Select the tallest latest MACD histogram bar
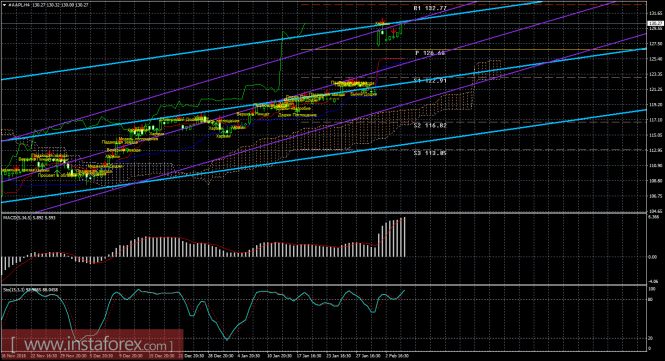This screenshot has height=361, width=665. coord(405,237)
